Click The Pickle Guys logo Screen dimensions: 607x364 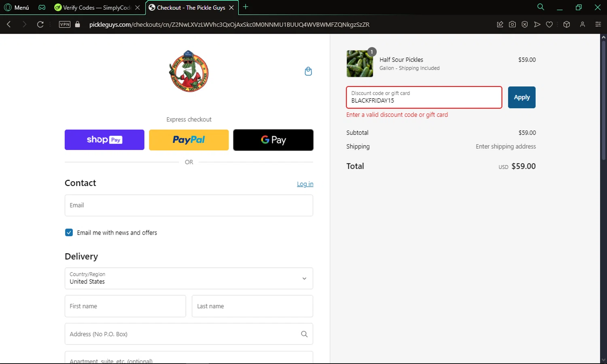click(189, 71)
